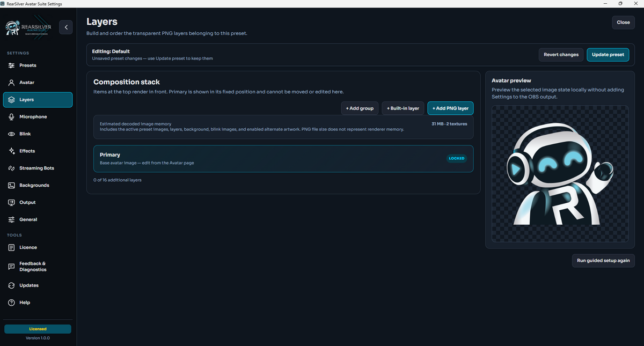This screenshot has height=346, width=644.
Task: Select the Avatar person icon
Action: pyautogui.click(x=11, y=83)
